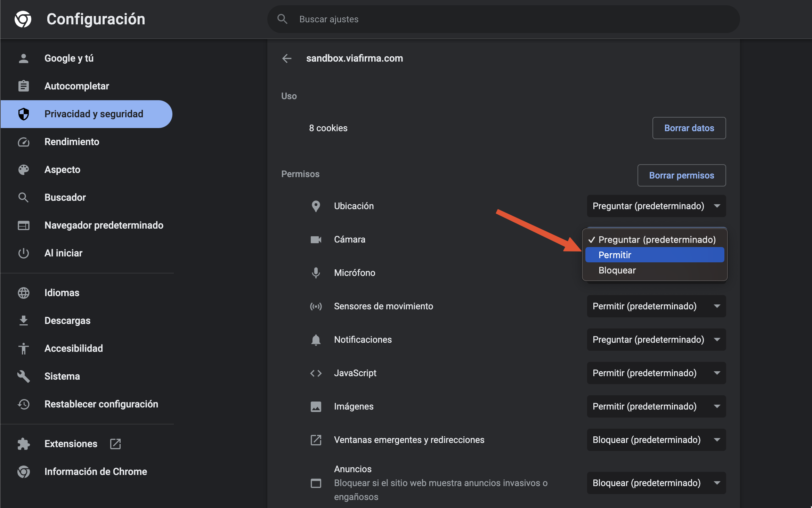Screen dimensions: 812x508
Task: Open the Autocompletar section
Action: [x=87, y=86]
